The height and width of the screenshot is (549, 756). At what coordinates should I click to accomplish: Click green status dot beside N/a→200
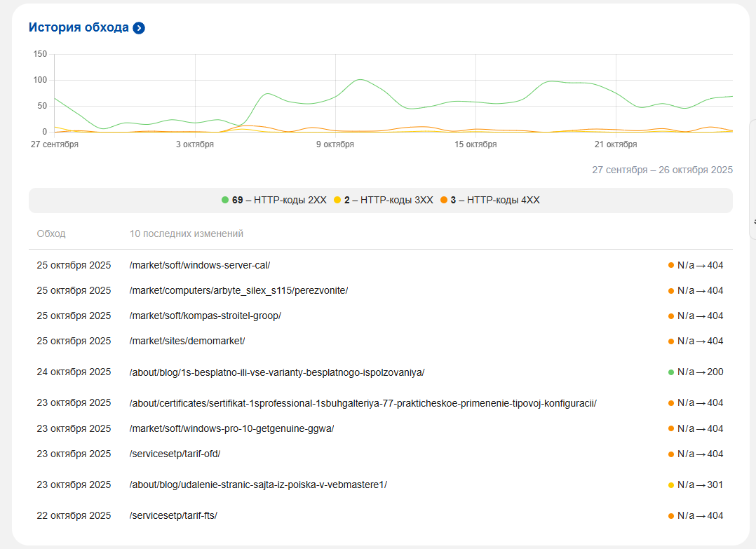coord(671,372)
